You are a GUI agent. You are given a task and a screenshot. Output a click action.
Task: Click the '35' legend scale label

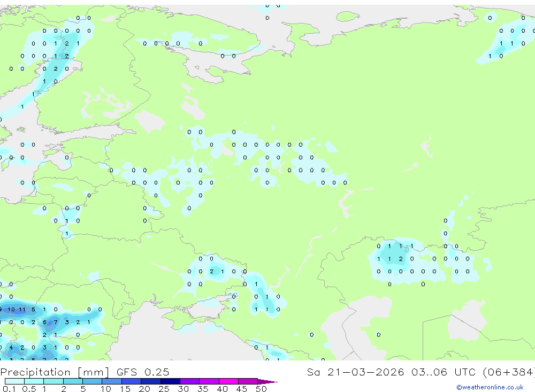(203, 389)
